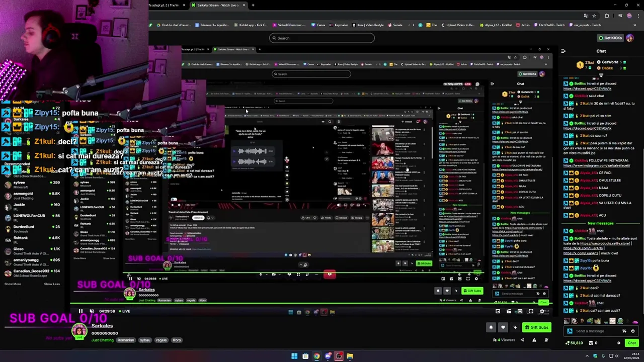Open the KICKs balance 50,810

[574, 343]
